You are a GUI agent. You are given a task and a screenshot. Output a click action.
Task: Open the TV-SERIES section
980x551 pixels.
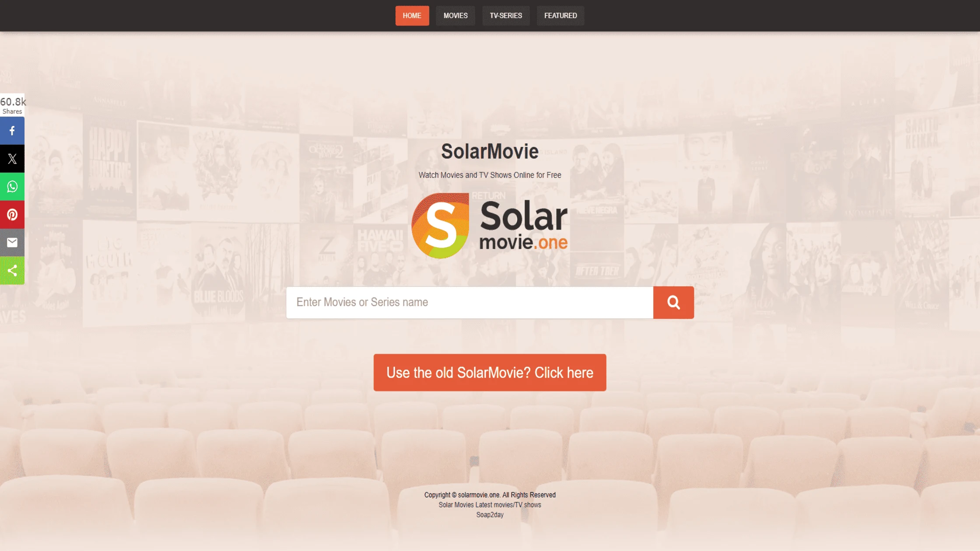tap(506, 16)
